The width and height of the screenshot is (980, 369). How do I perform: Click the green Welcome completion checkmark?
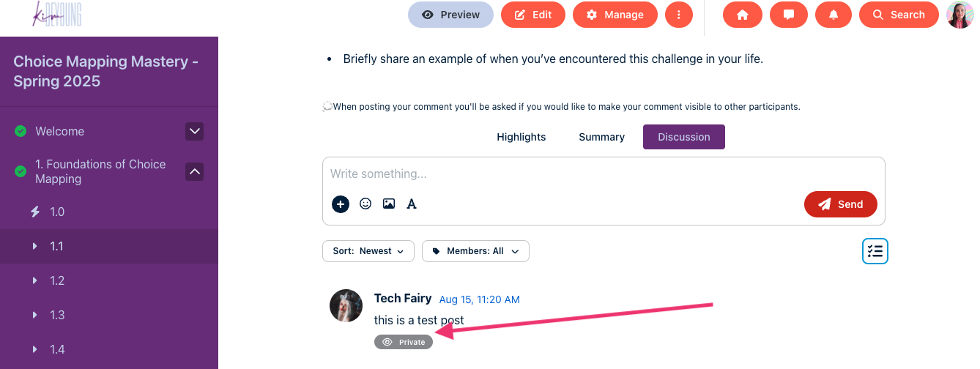click(21, 131)
